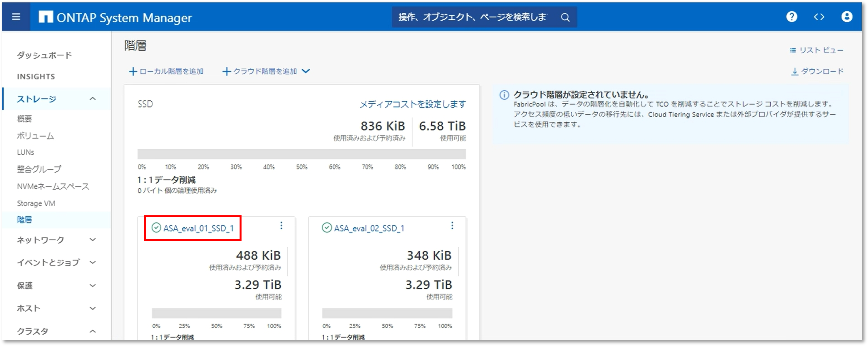Open Storage VM page

[36, 204]
